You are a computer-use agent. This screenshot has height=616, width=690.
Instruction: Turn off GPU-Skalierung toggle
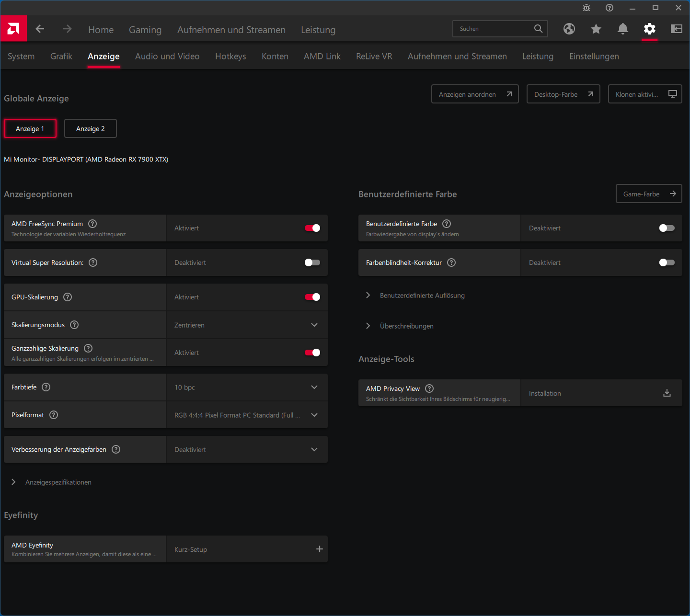click(x=312, y=297)
